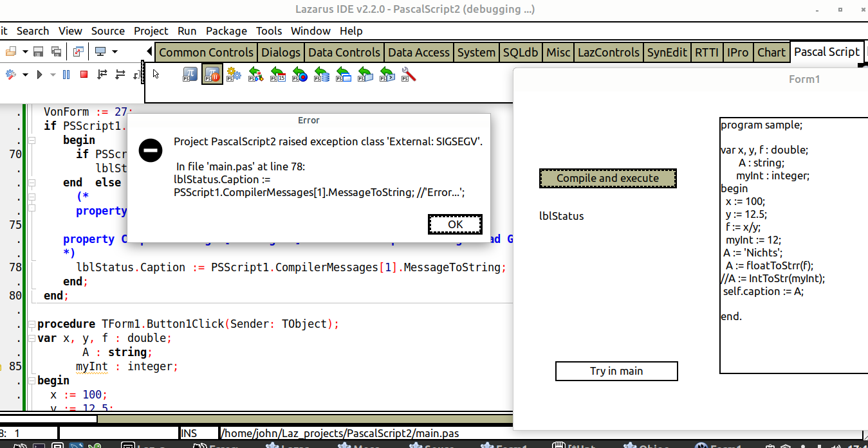
Task: Select the PS import Controls component
Action: 365,75
